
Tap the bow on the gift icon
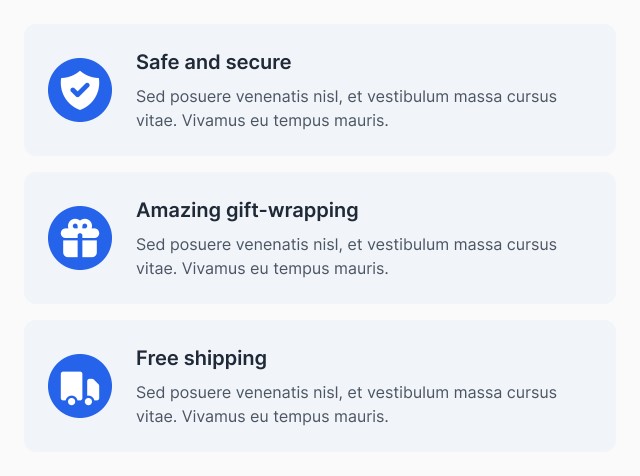click(80, 225)
